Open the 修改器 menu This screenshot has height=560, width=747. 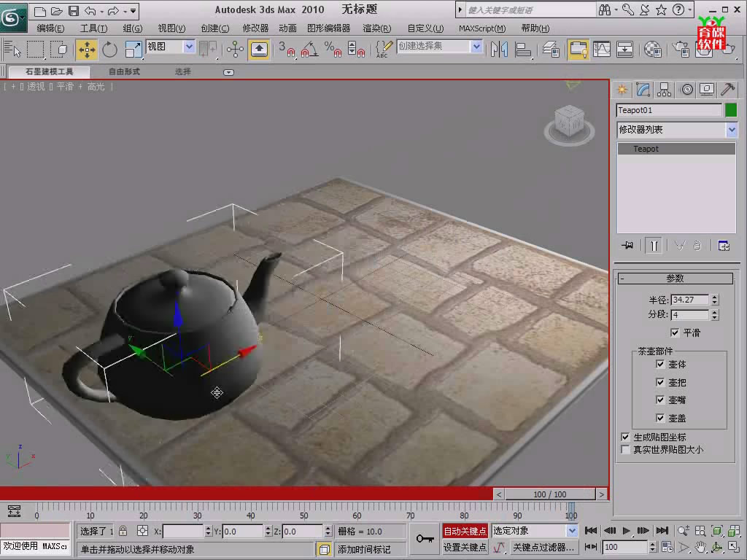255,28
